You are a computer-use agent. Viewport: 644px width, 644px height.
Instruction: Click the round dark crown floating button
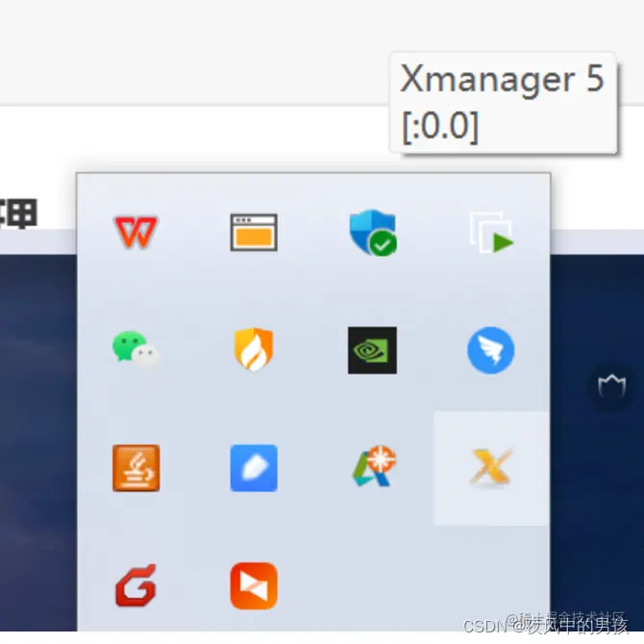pyautogui.click(x=612, y=386)
